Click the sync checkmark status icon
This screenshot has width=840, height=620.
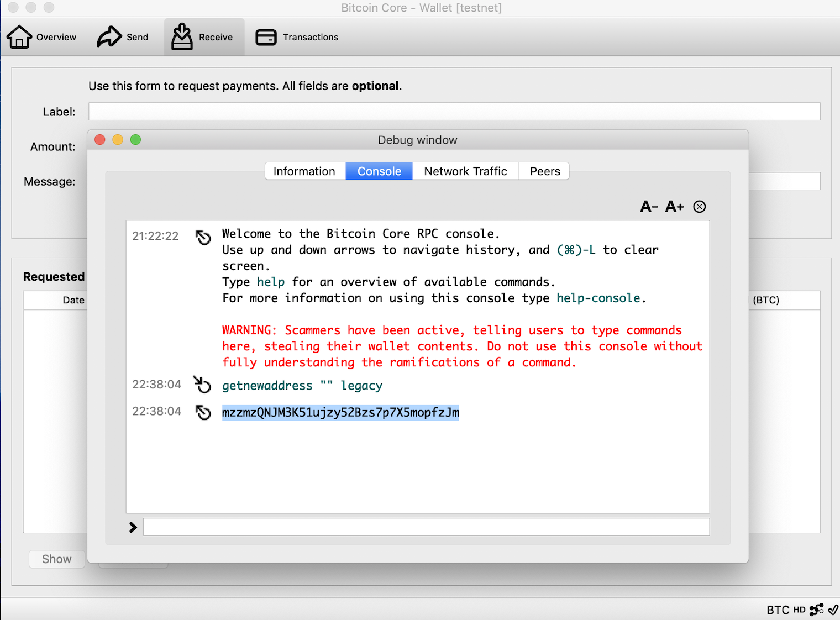click(833, 610)
